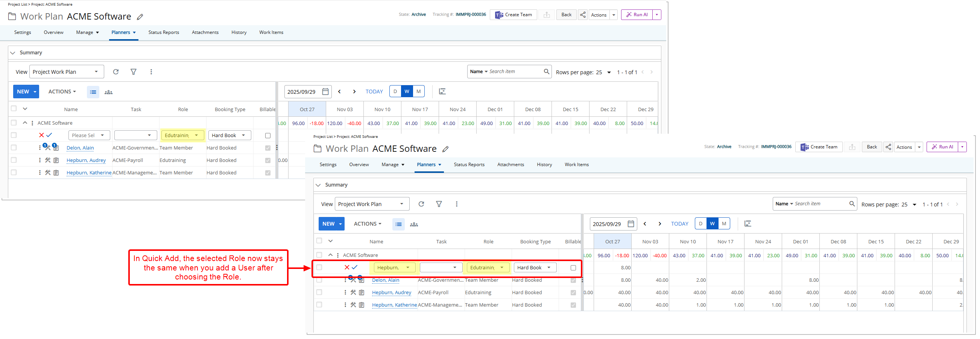Refresh the Project Work Plan view
This screenshot has width=980, height=339.
click(421, 204)
